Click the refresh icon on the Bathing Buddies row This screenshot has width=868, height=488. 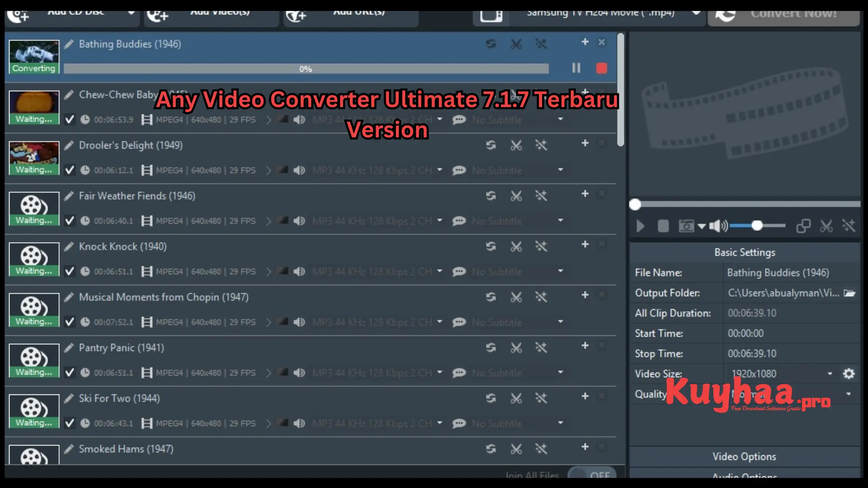click(x=491, y=44)
